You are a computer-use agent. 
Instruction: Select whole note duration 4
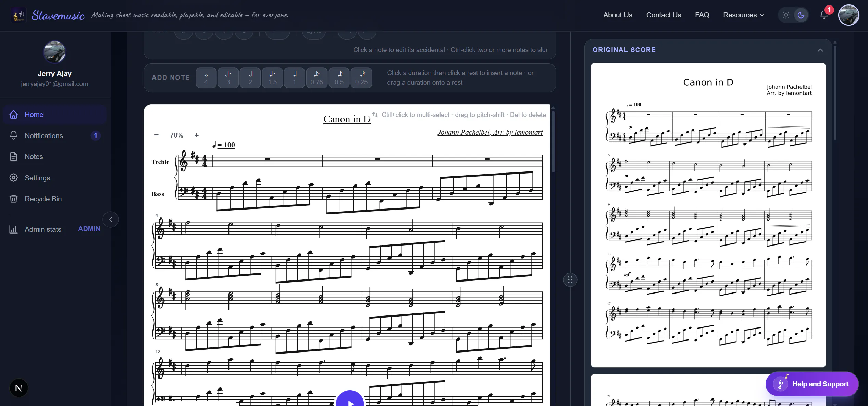point(206,78)
